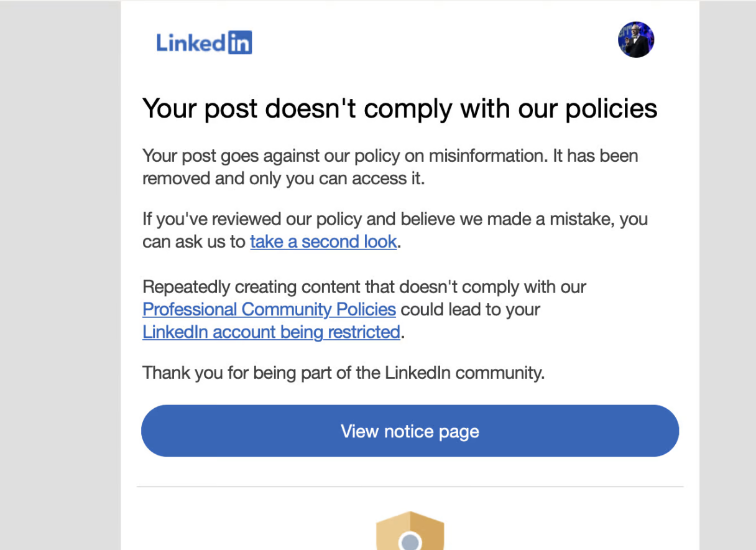Click the gray margin right of the email

click(x=727, y=275)
